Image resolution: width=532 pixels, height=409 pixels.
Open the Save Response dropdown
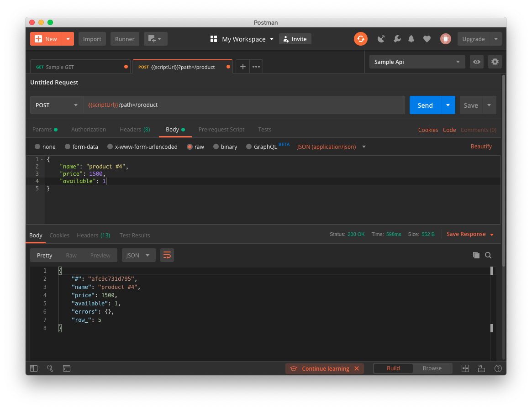(470, 234)
